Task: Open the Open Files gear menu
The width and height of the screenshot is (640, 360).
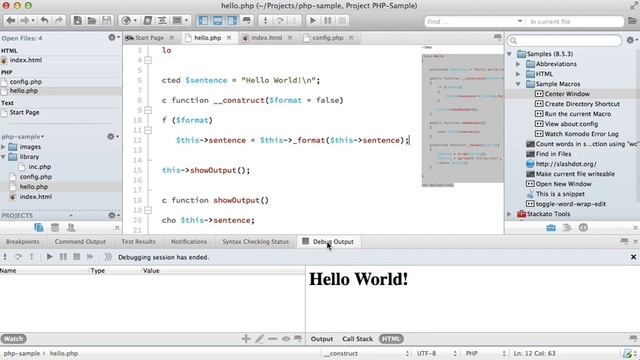Action: coord(113,38)
